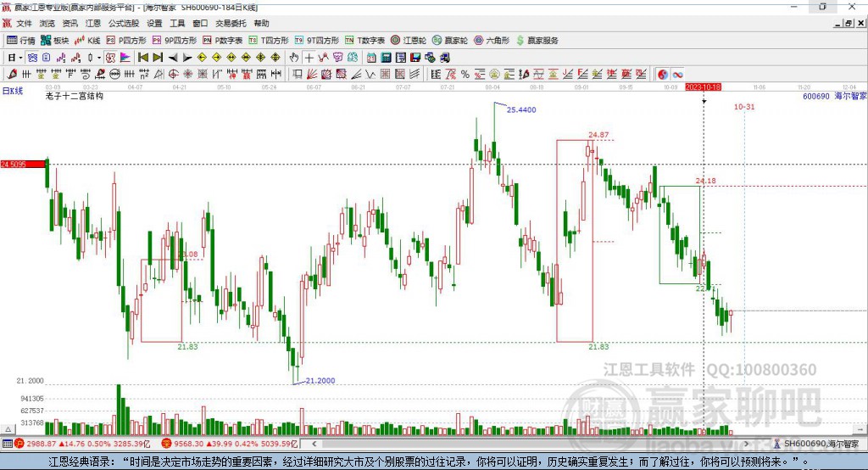This screenshot has height=470, width=868.
Task: Open the 浏览 menu
Action: point(47,23)
